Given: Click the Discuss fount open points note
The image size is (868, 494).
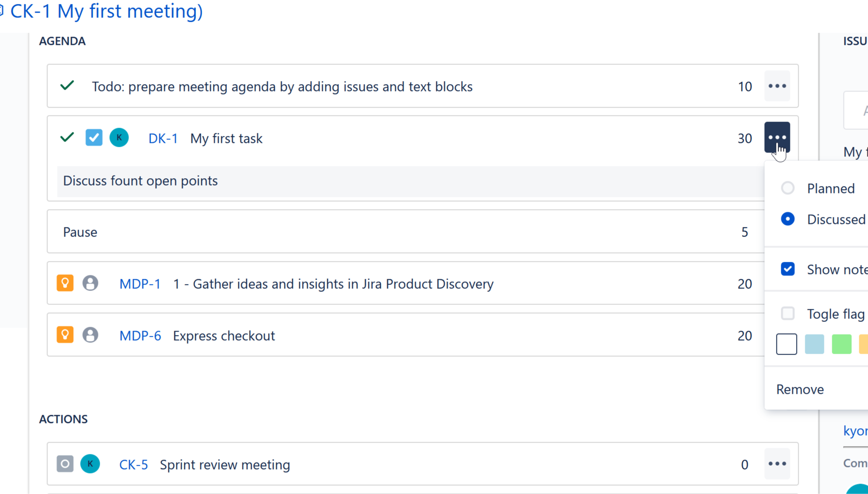Looking at the screenshot, I should pyautogui.click(x=140, y=181).
